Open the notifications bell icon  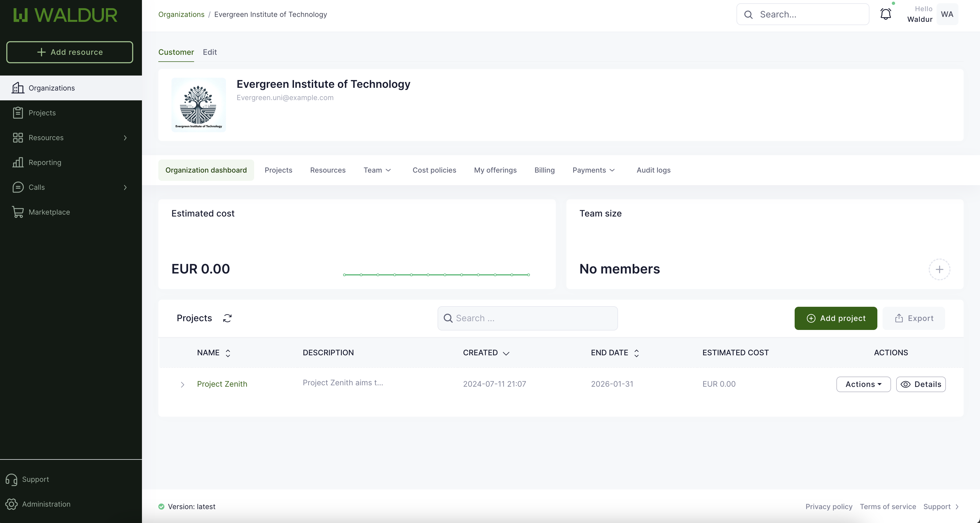[885, 14]
